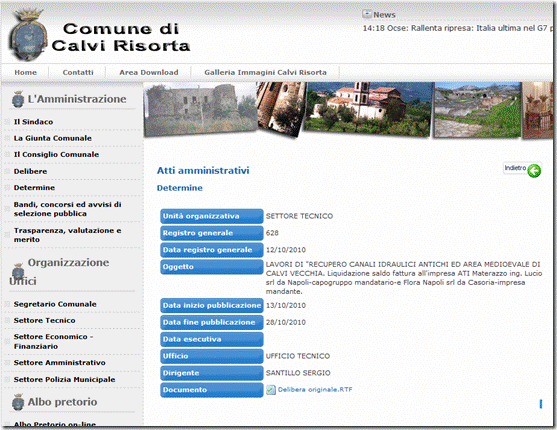Click the document icon beside Delibera originale.RTF
This screenshot has height=430, width=557.
(271, 390)
